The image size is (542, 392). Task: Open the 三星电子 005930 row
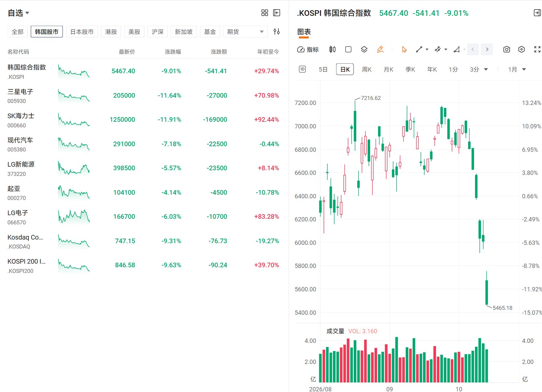pos(144,95)
